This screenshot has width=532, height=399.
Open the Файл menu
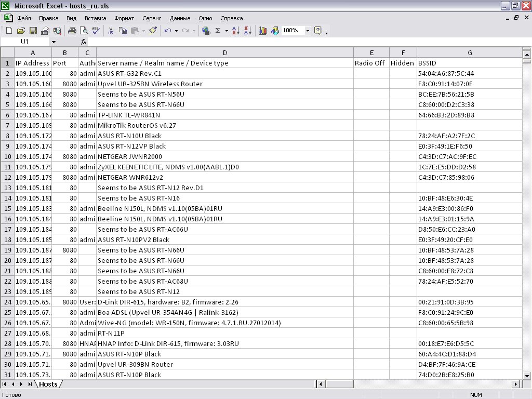tap(24, 18)
